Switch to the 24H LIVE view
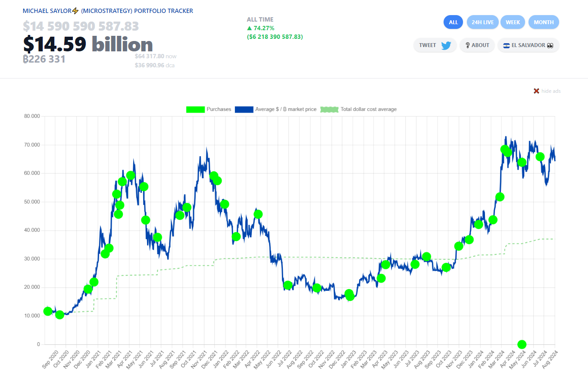 (x=482, y=22)
